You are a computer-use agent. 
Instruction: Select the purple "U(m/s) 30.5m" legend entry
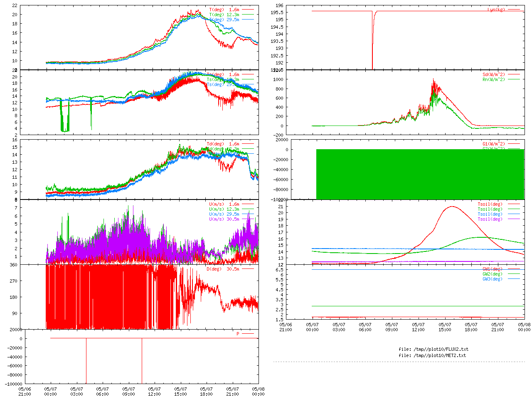224,219
